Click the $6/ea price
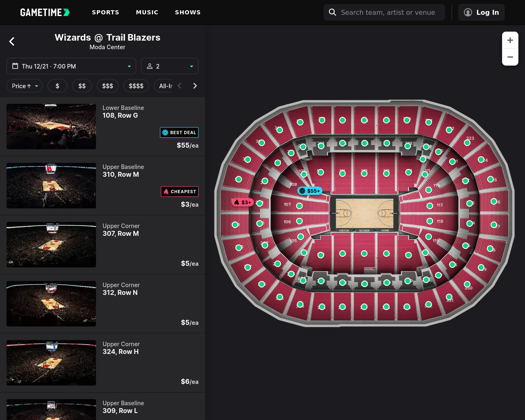 [189, 381]
